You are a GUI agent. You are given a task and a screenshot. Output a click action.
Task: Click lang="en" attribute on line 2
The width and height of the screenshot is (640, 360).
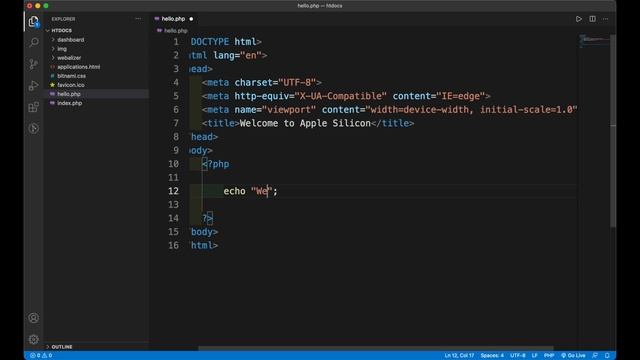pyautogui.click(x=237, y=55)
